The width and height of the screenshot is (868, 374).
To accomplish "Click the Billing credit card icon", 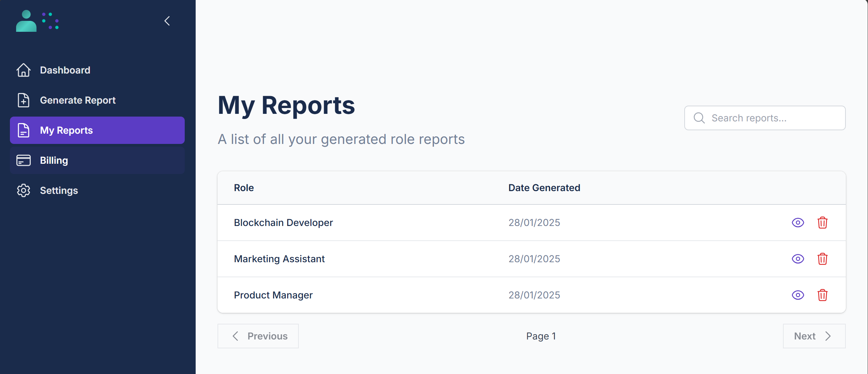I will click(24, 160).
